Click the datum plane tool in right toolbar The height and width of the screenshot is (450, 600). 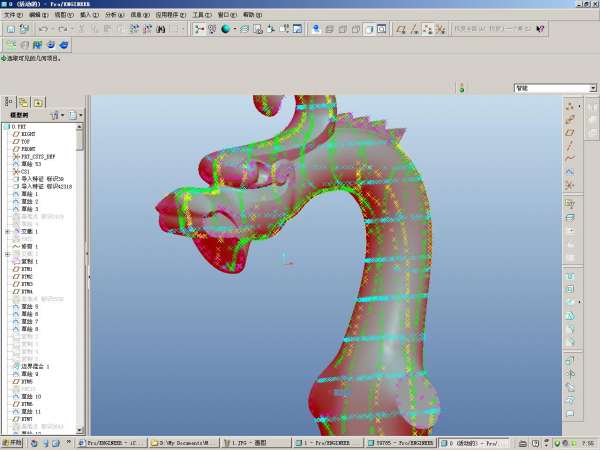[x=569, y=132]
